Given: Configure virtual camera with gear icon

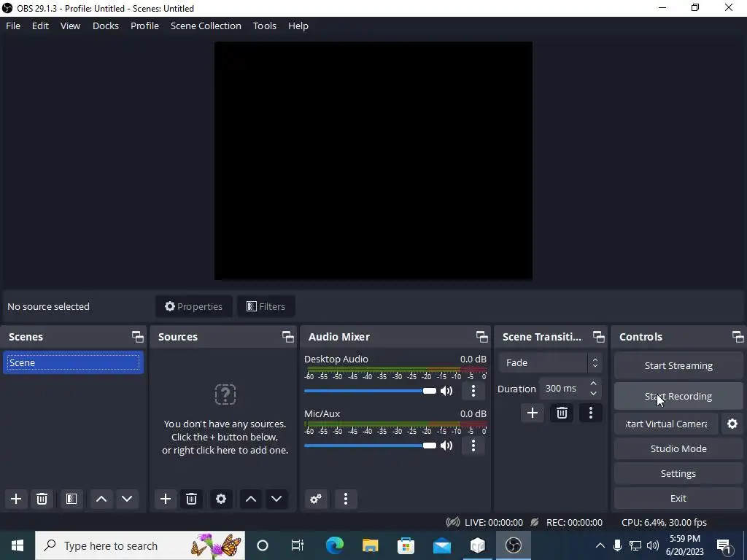Looking at the screenshot, I should [732, 424].
